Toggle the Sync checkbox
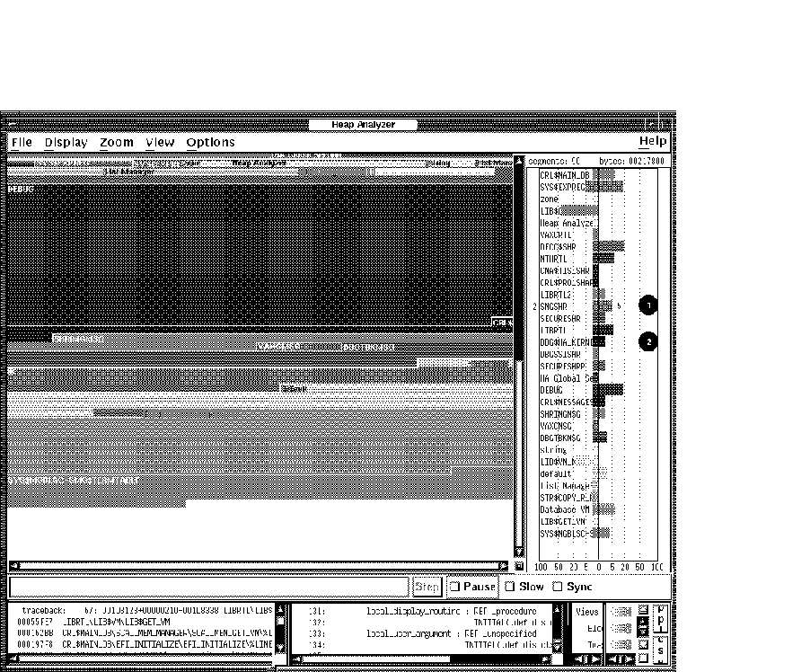Screen dimensions: 810x672 pos(559,587)
